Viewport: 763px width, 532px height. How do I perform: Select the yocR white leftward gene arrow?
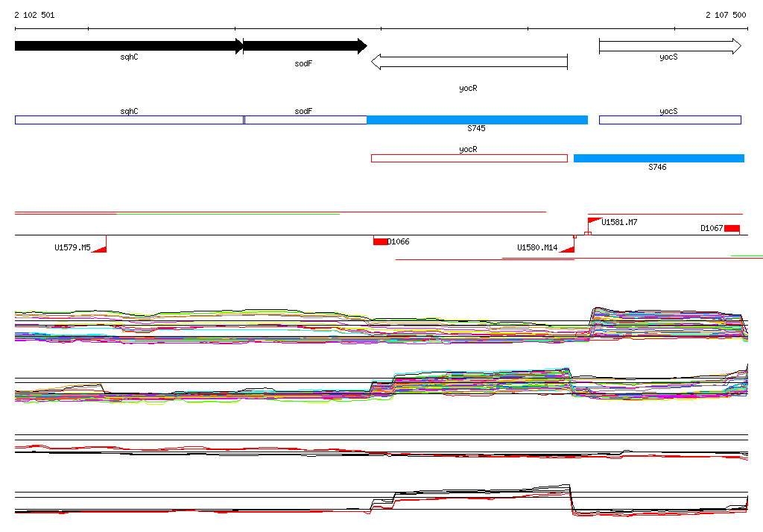click(469, 62)
